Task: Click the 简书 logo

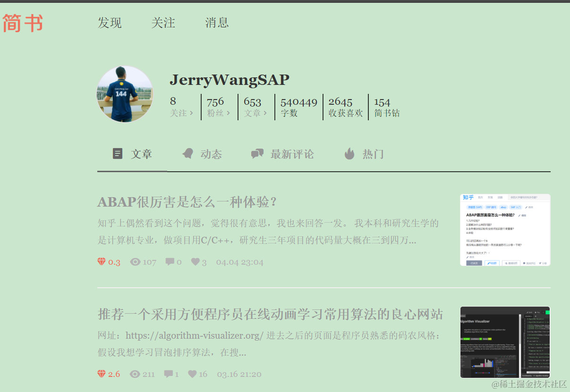Action: pyautogui.click(x=23, y=23)
